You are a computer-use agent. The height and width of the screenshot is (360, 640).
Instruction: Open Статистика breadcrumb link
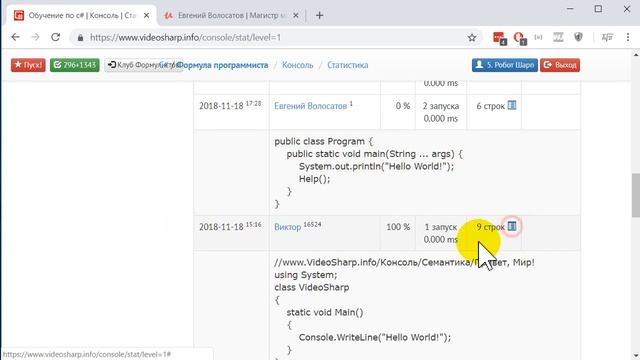347,65
